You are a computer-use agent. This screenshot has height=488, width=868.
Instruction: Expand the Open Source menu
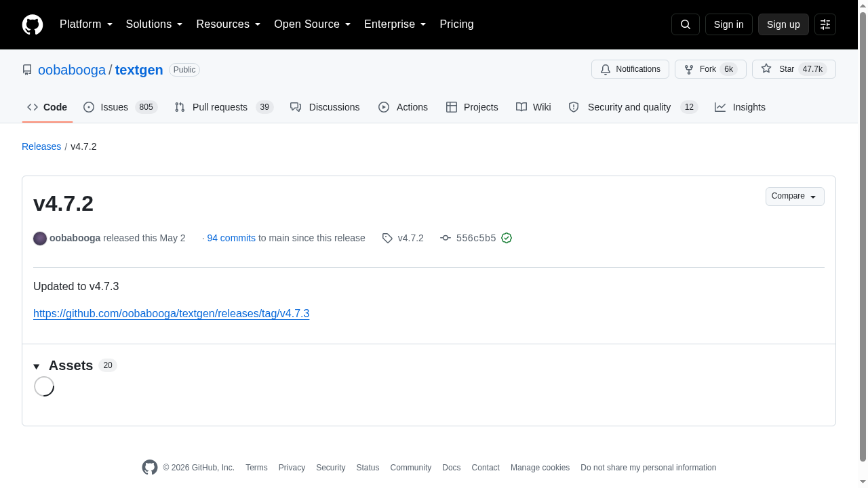(x=313, y=24)
